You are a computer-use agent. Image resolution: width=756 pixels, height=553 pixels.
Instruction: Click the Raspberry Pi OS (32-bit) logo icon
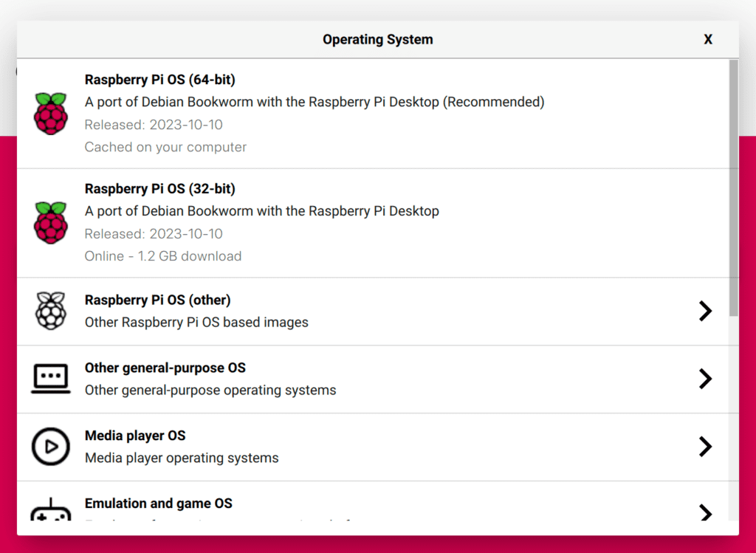[51, 223]
